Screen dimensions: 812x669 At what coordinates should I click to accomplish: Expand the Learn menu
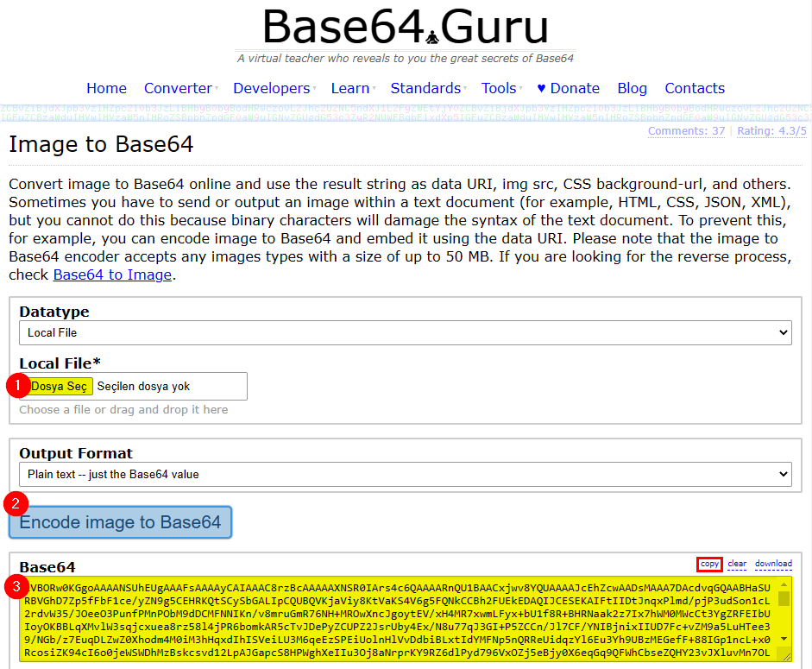pyautogui.click(x=353, y=88)
